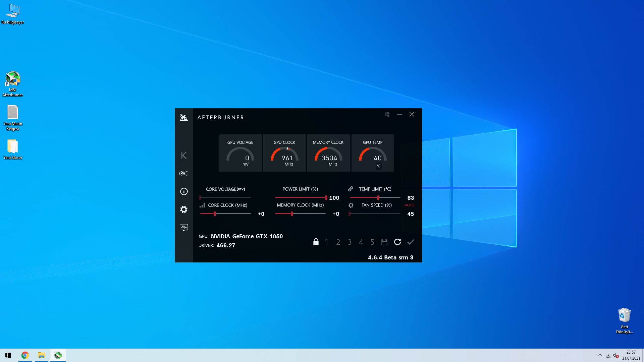Image resolution: width=644 pixels, height=362 pixels.
Task: Select profile slot 1
Action: tap(327, 242)
